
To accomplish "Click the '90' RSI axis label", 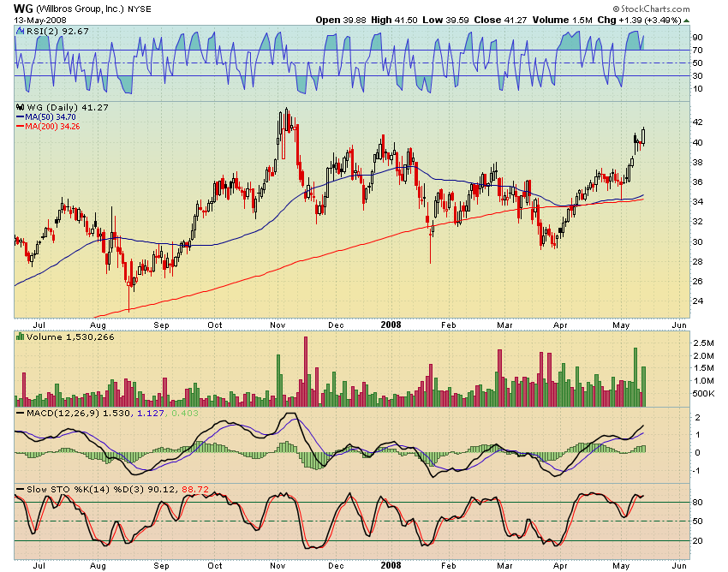I will click(x=697, y=37).
